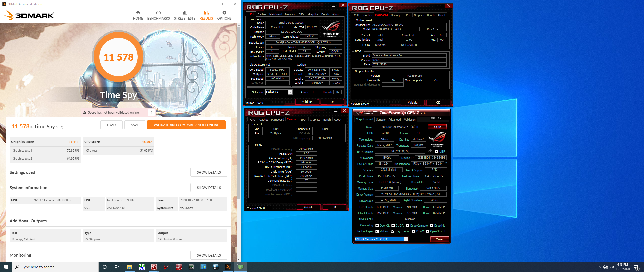Open the Windows Start menu

pos(6,267)
